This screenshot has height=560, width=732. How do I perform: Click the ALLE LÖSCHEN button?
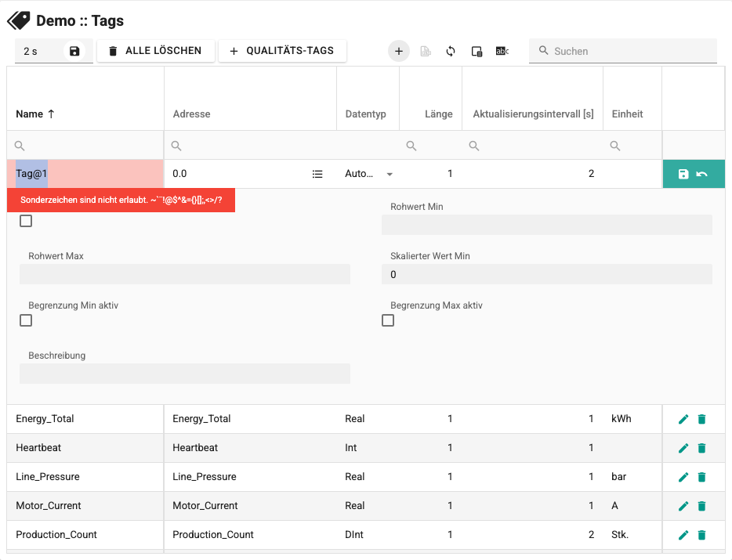coord(156,51)
